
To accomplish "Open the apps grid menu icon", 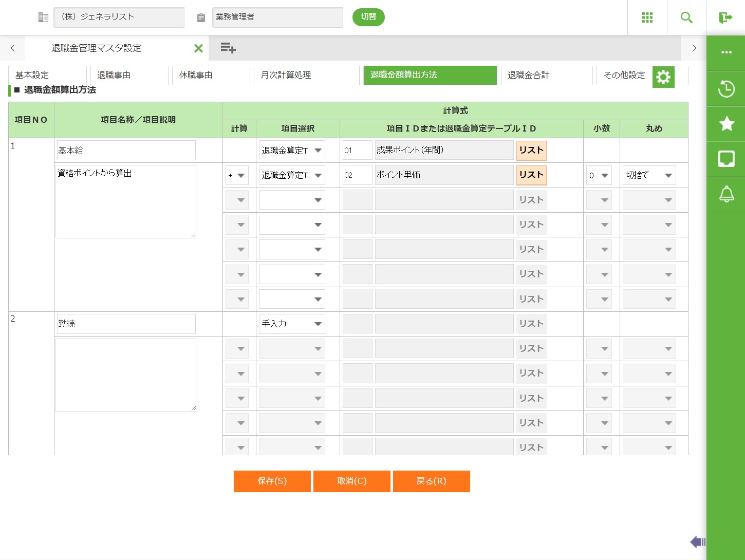I will 647,17.
